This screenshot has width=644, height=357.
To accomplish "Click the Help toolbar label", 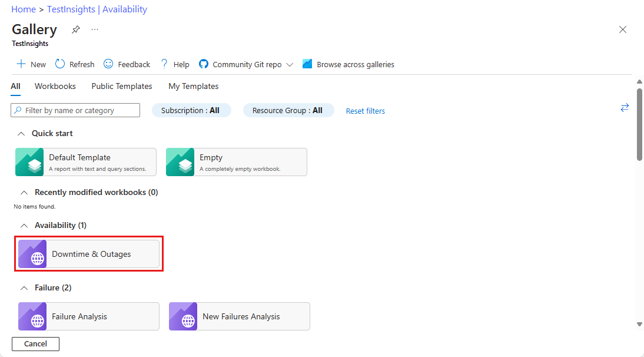I will pos(181,64).
